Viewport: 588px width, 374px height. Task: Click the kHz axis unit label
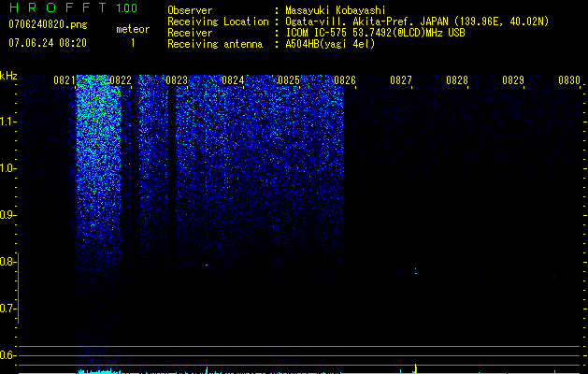pos(8,76)
